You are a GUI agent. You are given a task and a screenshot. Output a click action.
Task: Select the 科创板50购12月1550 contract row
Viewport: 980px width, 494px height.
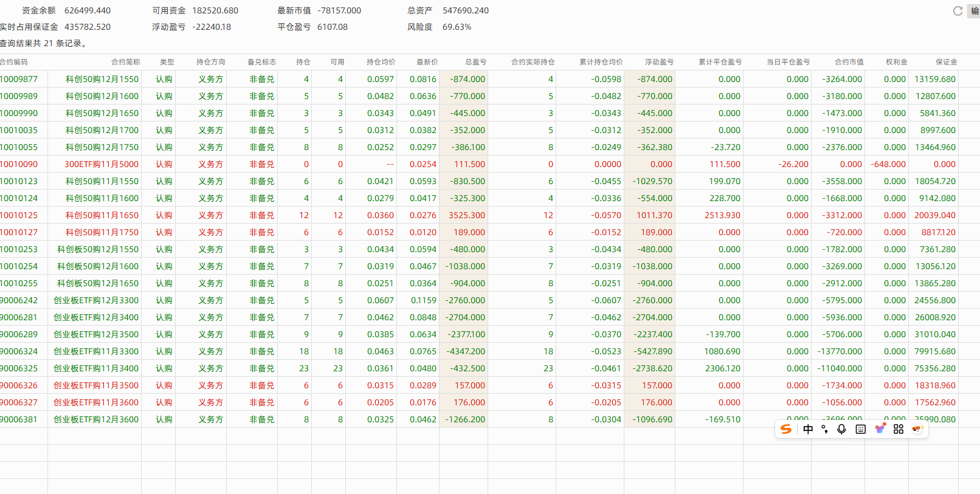pyautogui.click(x=98, y=249)
